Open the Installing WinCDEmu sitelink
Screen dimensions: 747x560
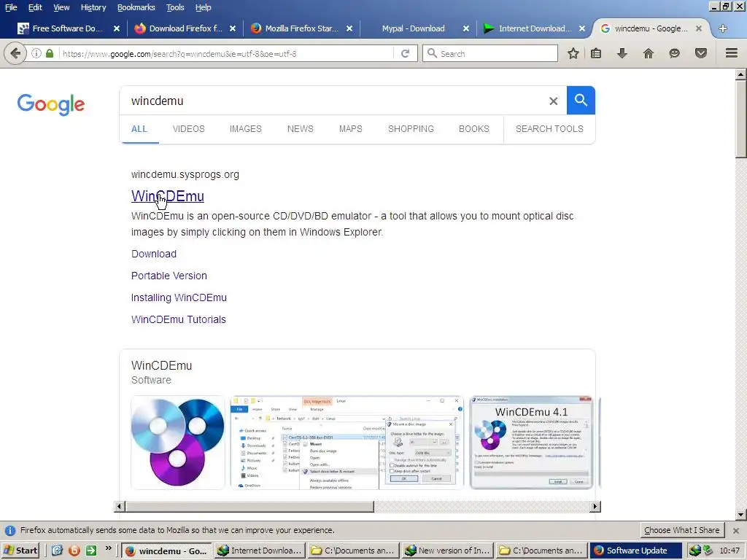[179, 297]
